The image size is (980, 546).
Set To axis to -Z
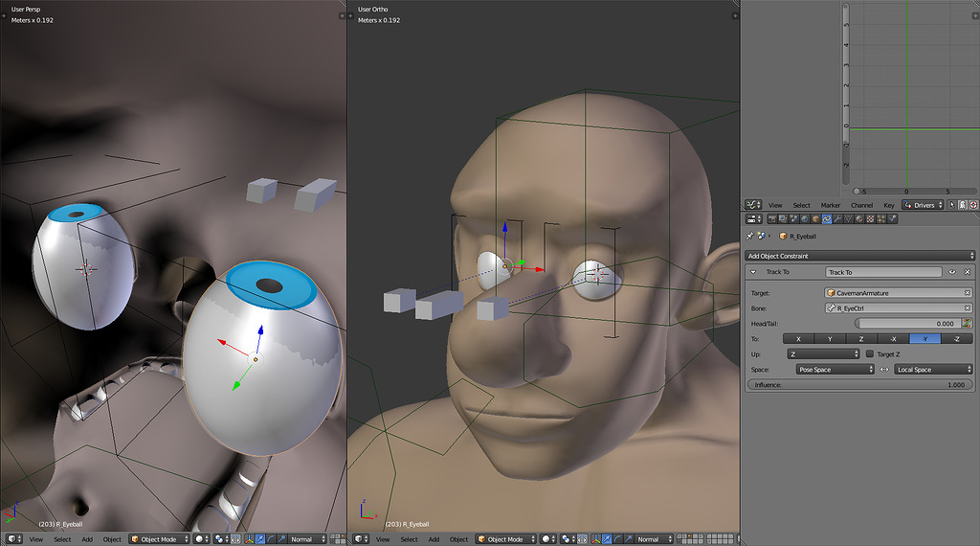click(957, 339)
